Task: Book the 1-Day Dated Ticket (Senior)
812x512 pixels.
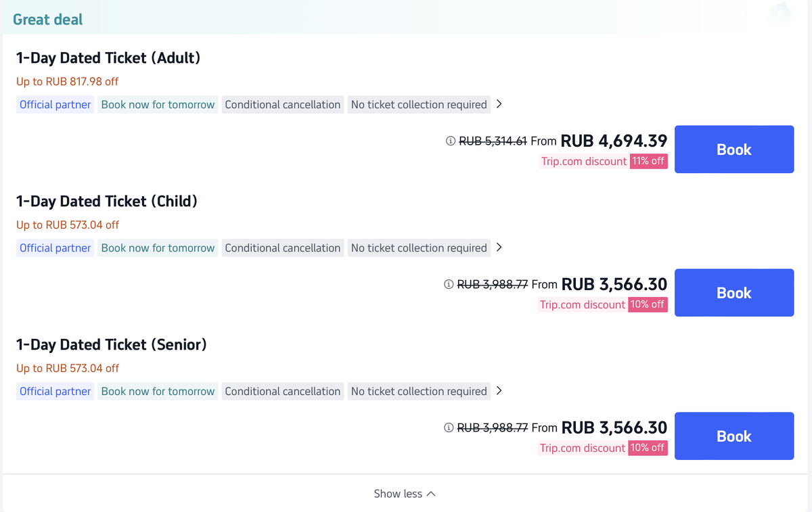Action: 734,436
